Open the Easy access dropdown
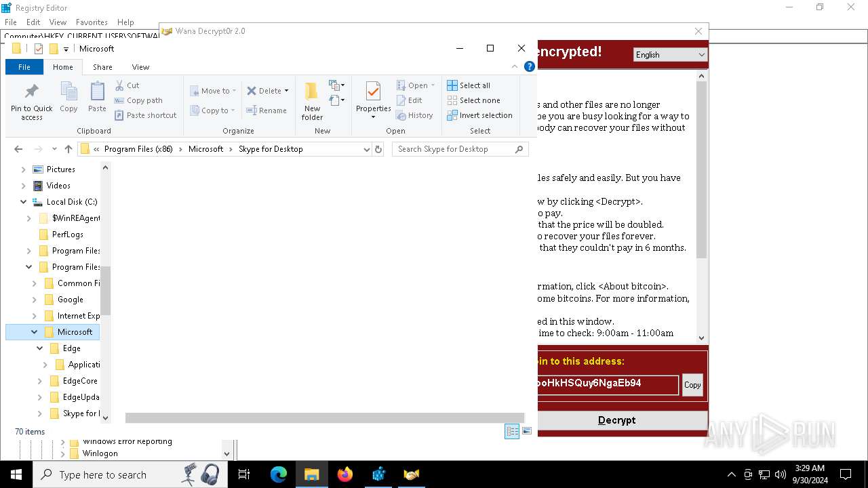 point(337,101)
